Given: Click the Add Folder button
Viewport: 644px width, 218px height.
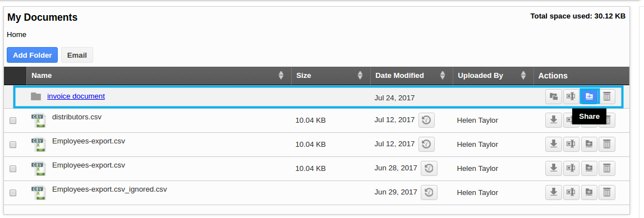Looking at the screenshot, I should coord(33,55).
